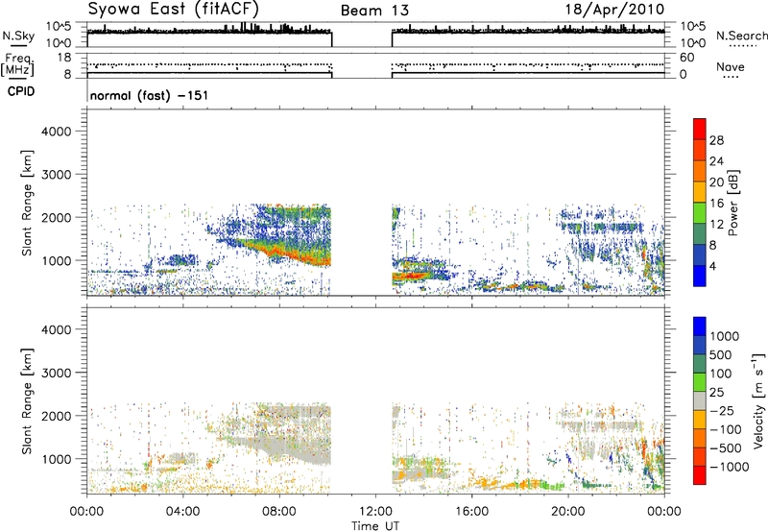This screenshot has width=768, height=532.
Task: Click the "Freq. [MHz]" axis label
Action: click(18, 65)
